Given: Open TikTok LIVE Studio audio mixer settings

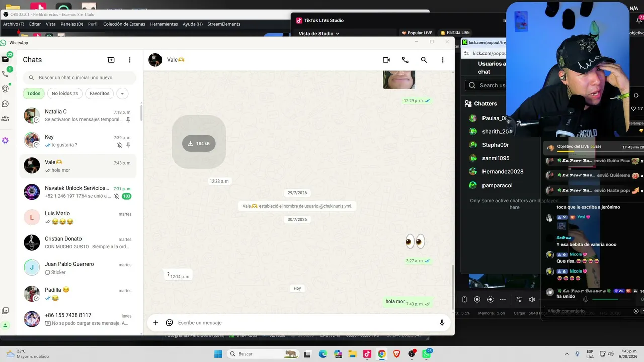Looking at the screenshot, I should [519, 299].
